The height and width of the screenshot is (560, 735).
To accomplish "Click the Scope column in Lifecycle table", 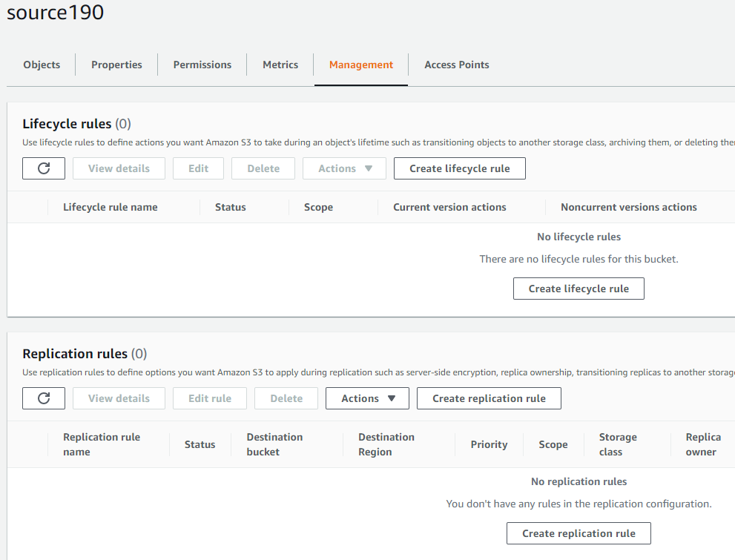I will coord(318,207).
